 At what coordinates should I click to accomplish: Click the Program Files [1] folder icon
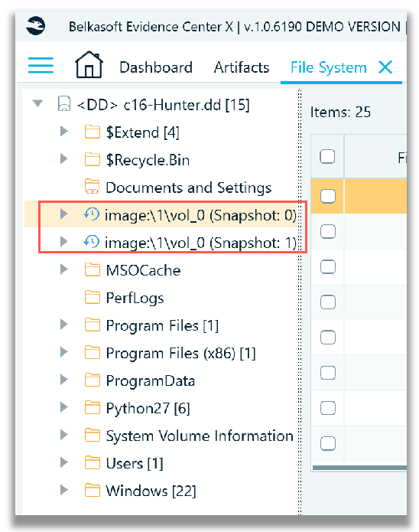click(93, 325)
